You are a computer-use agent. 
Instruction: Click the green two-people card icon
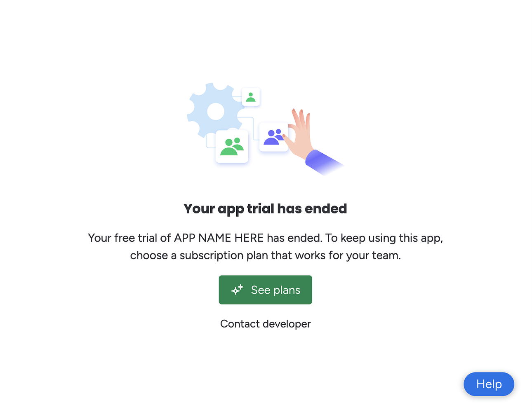[232, 146]
